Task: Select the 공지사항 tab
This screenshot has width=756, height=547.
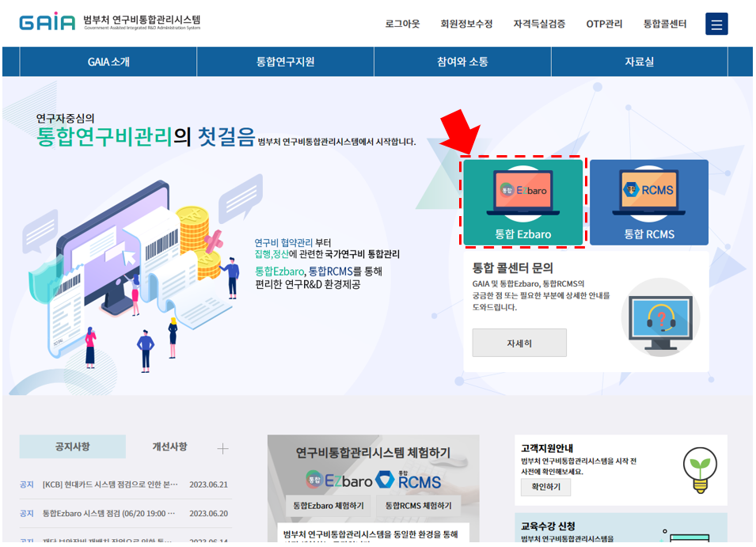Action: pyautogui.click(x=72, y=446)
